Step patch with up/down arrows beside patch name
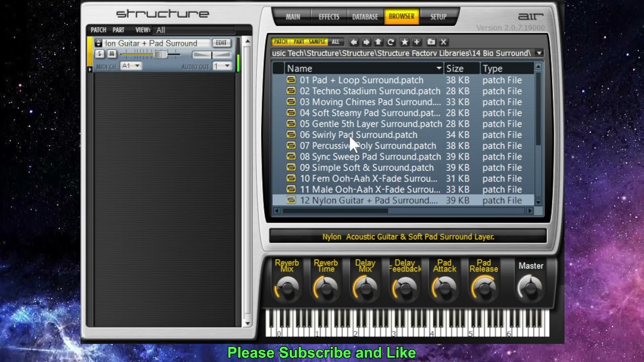This screenshot has height=362, width=644. pos(98,43)
